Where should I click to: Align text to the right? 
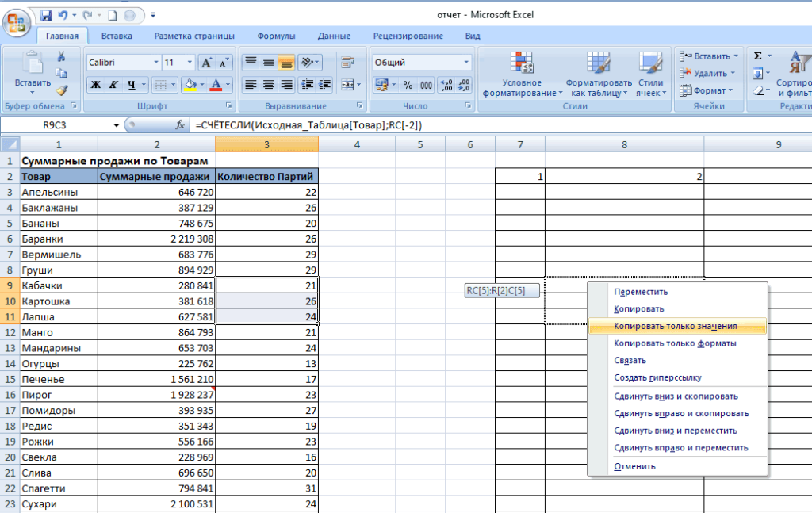285,84
